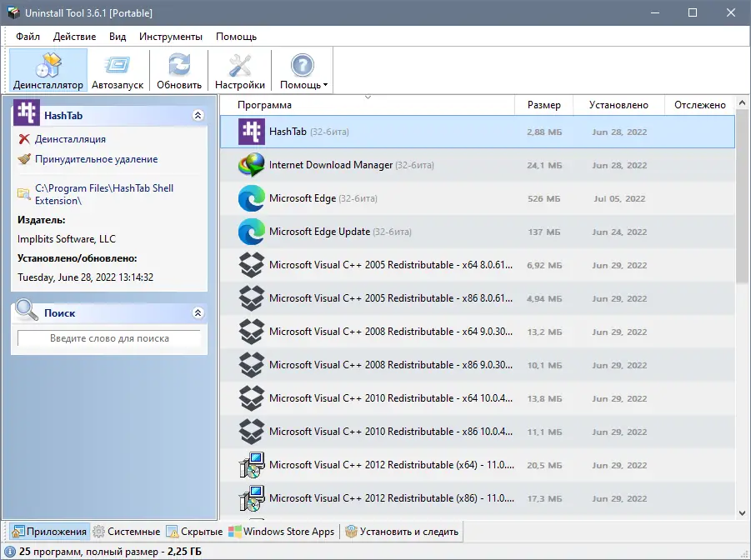Open Принудительное удаление
This screenshot has height=560, width=751.
pos(98,159)
